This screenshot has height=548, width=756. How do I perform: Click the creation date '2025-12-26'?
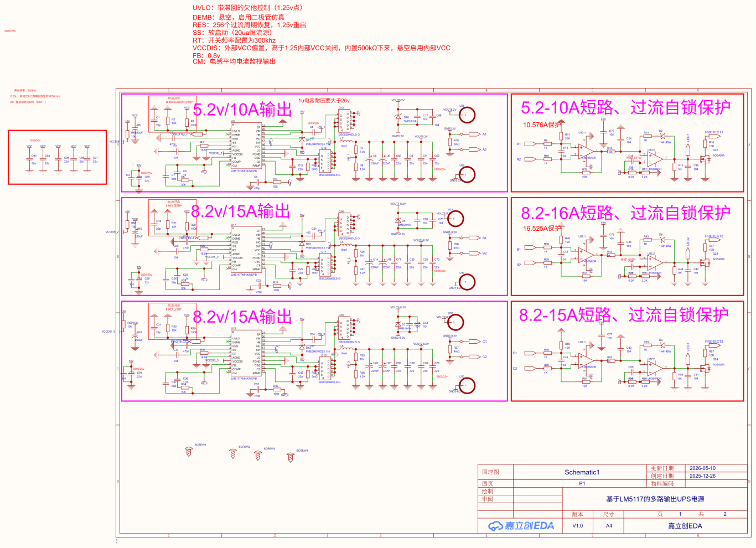[x=702, y=476]
